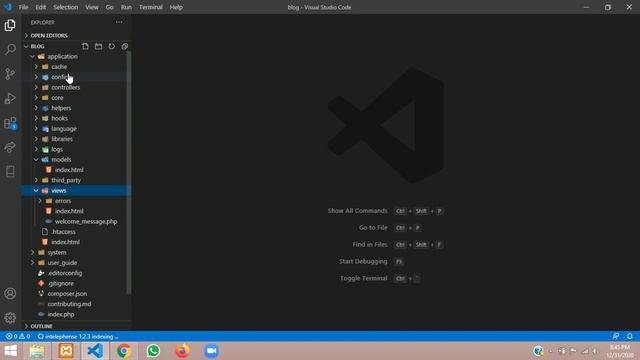Click the help icon in system tray
The width and height of the screenshot is (640, 360).
[538, 351]
